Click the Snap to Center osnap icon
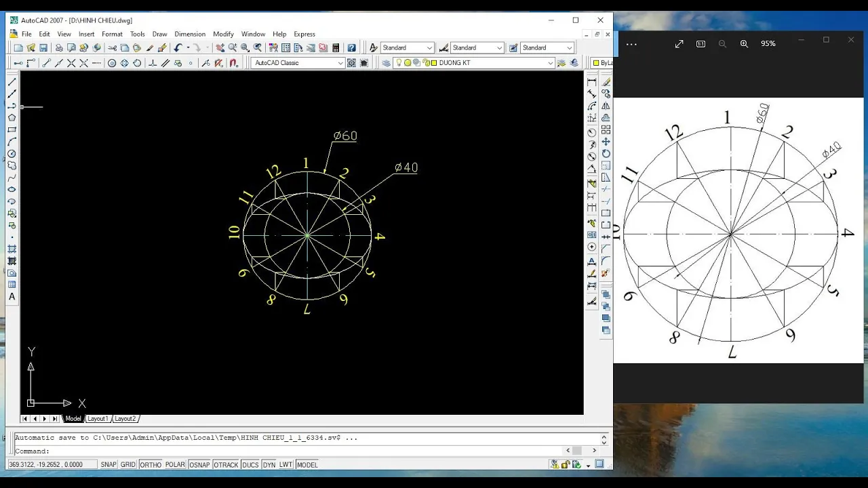The width and height of the screenshot is (868, 488). pos(112,63)
